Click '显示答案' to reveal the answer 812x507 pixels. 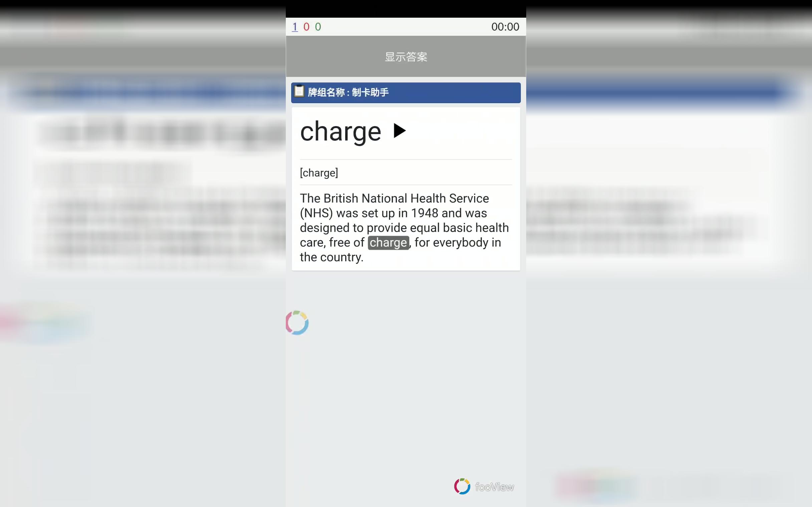point(406,57)
